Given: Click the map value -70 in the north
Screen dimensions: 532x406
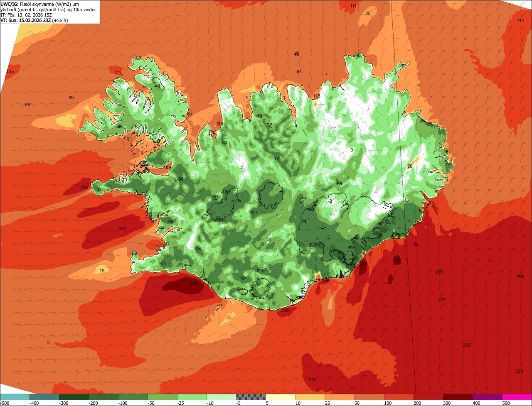Looking at the screenshot, I should pos(259,117).
